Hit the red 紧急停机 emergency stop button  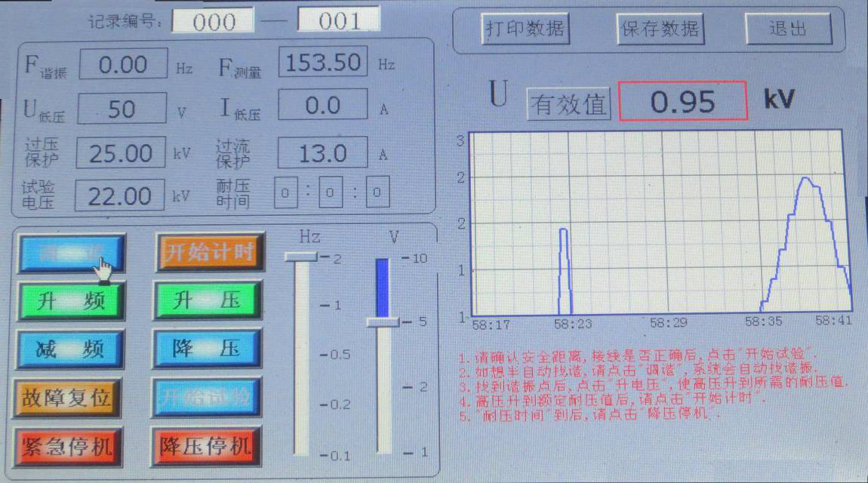[68, 446]
